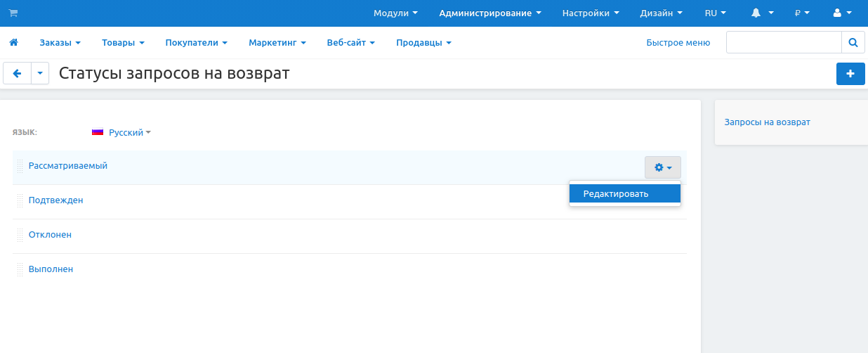This screenshot has height=353, width=868.
Task: Click the blue plus add status button
Action: point(850,74)
